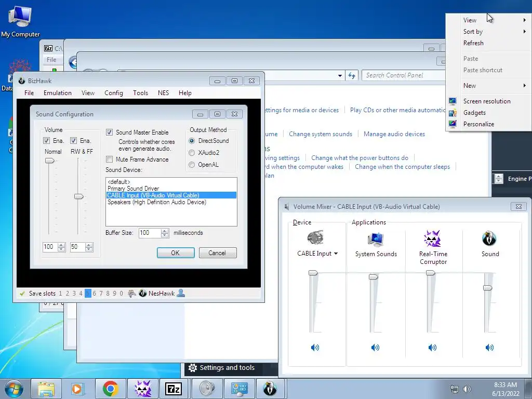Enable Mute Frame Advance checkbox
The image size is (532, 399).
click(109, 159)
